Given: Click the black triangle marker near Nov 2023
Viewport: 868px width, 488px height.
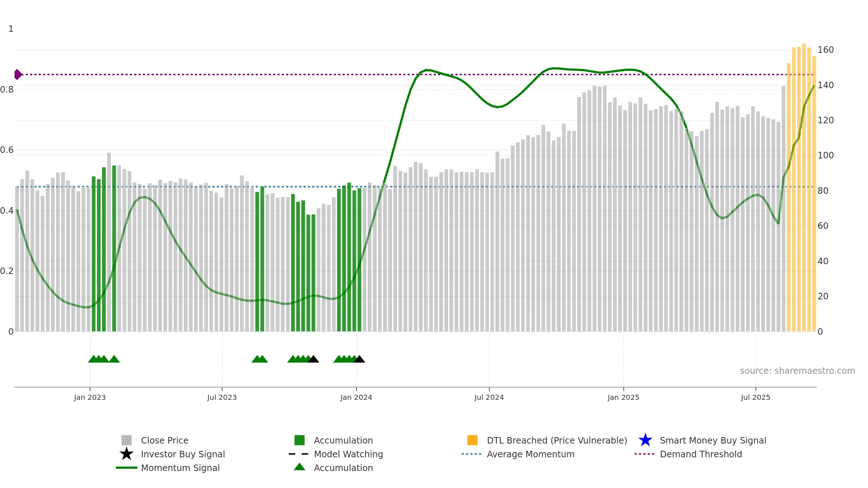Looking at the screenshot, I should (314, 359).
